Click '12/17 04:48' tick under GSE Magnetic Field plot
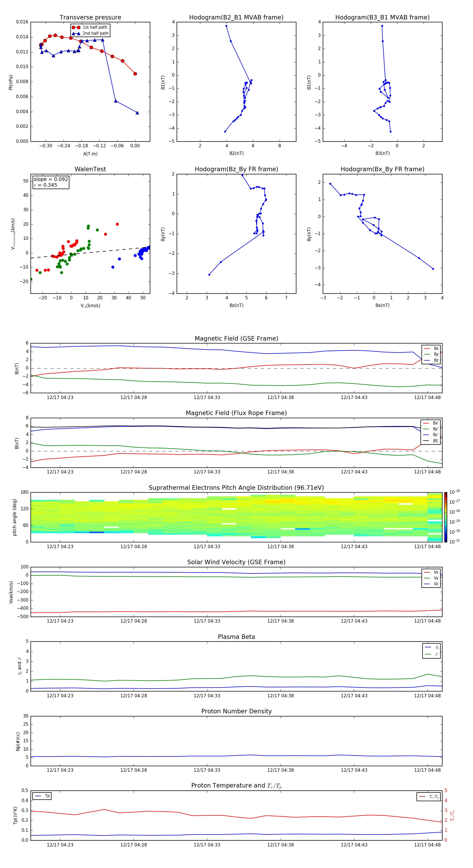Image resolution: width=473 pixels, height=868 pixels. [x=427, y=398]
